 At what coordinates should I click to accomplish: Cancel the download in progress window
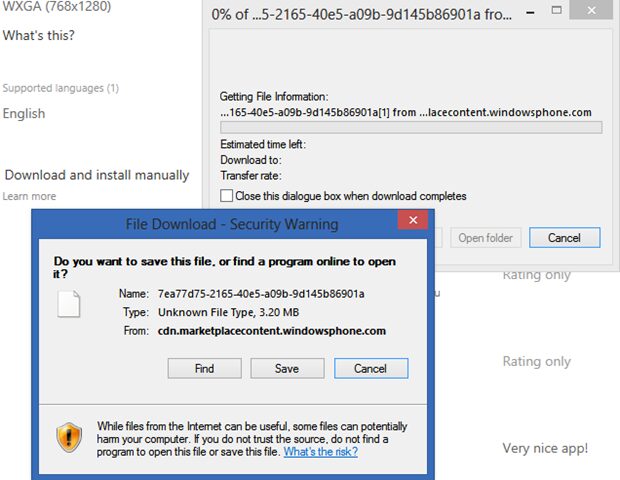coord(565,238)
